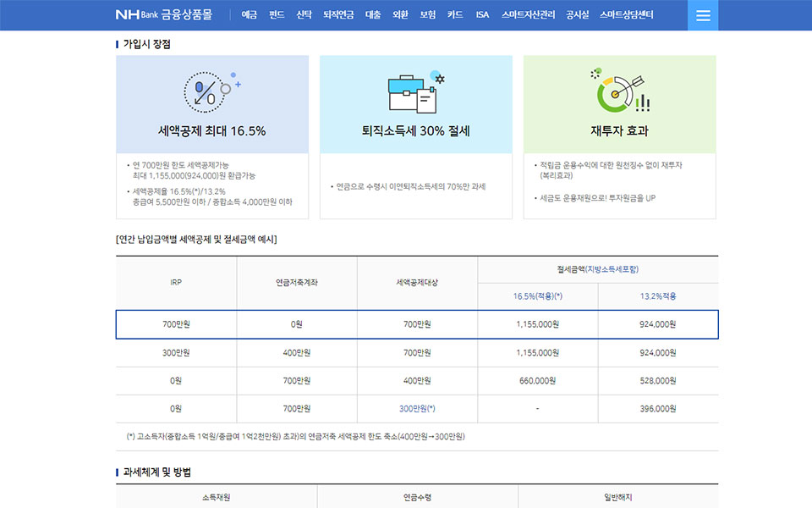Select the 신탁 menu item
Viewport: 812px width, 508px height.
[x=304, y=14]
